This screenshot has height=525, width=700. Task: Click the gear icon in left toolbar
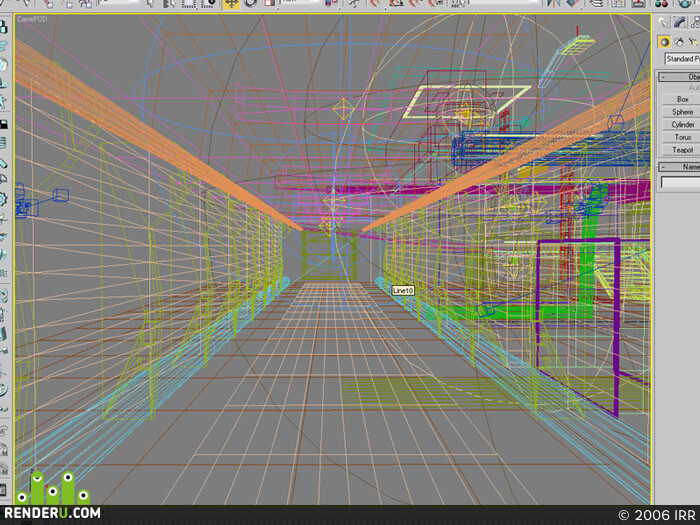click(4, 199)
